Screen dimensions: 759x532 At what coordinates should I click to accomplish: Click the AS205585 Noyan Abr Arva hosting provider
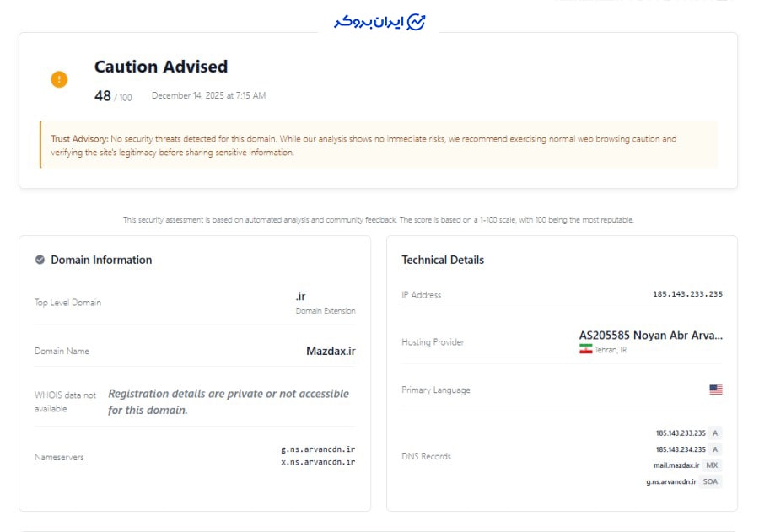point(650,335)
